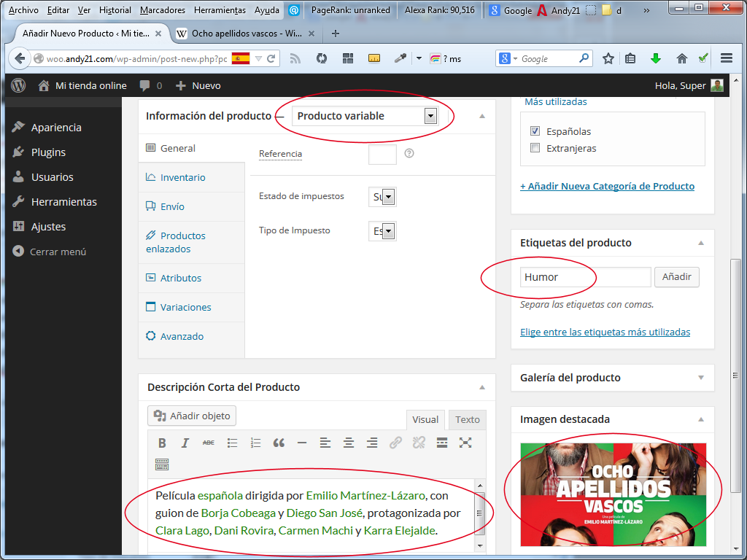Toggle the editor toolbar kitchen sink

(162, 464)
